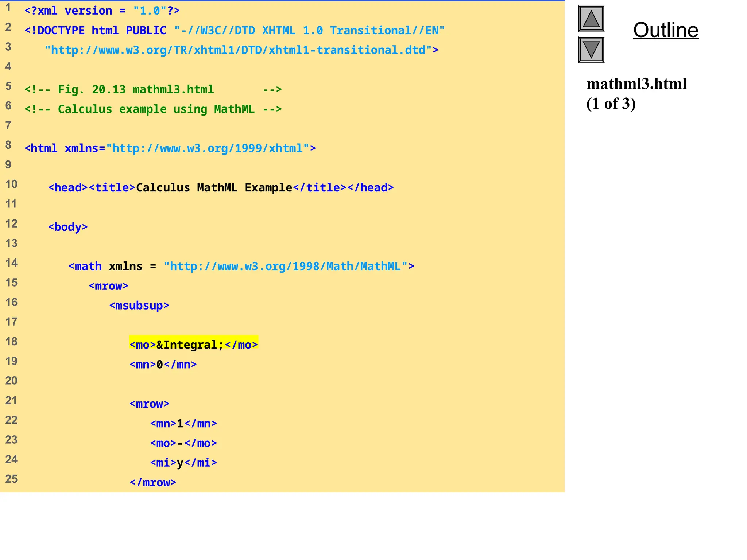Click the closing </mrow> tag

153,483
